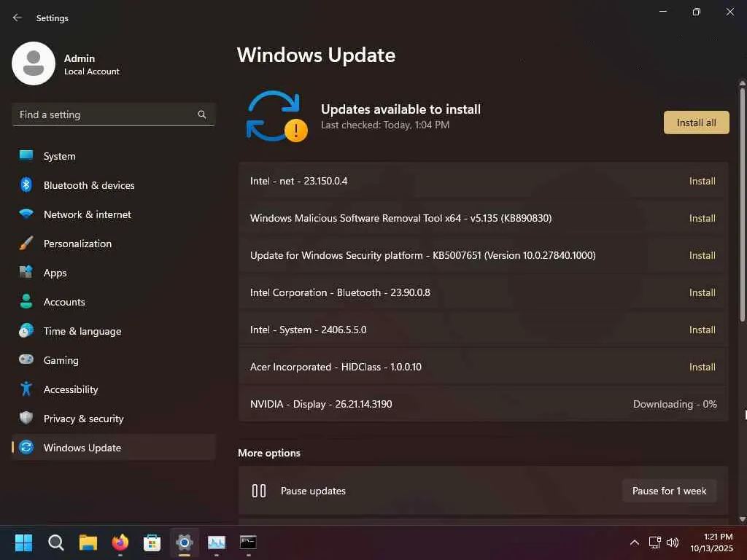Image resolution: width=747 pixels, height=560 pixels.
Task: Click the Accessibility figure icon
Action: click(x=26, y=389)
